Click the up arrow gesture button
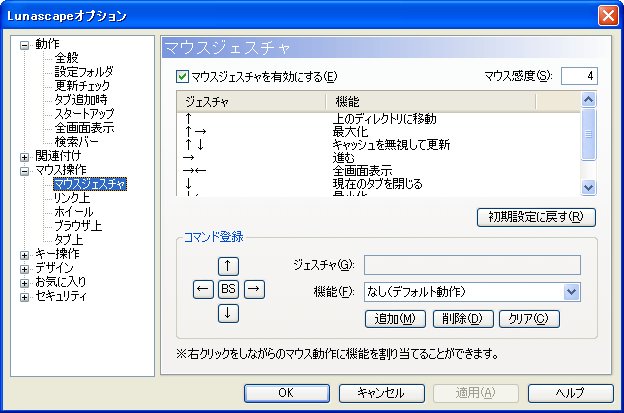This screenshot has width=624, height=413. coord(228,266)
